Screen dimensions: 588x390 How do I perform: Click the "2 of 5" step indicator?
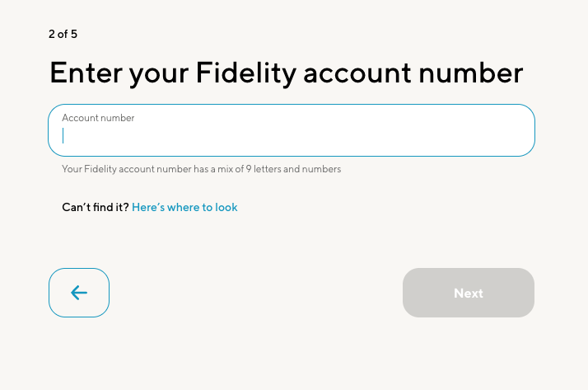63,34
